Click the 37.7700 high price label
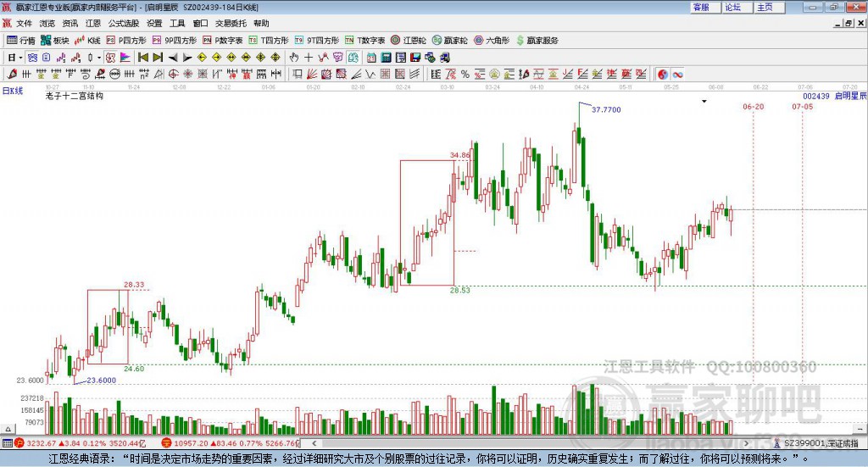 coord(606,109)
